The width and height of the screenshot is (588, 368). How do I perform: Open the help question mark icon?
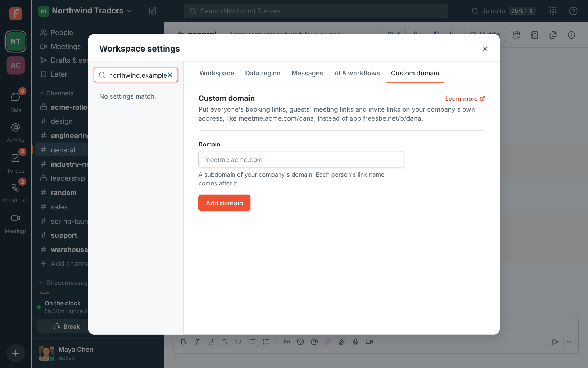tap(573, 11)
